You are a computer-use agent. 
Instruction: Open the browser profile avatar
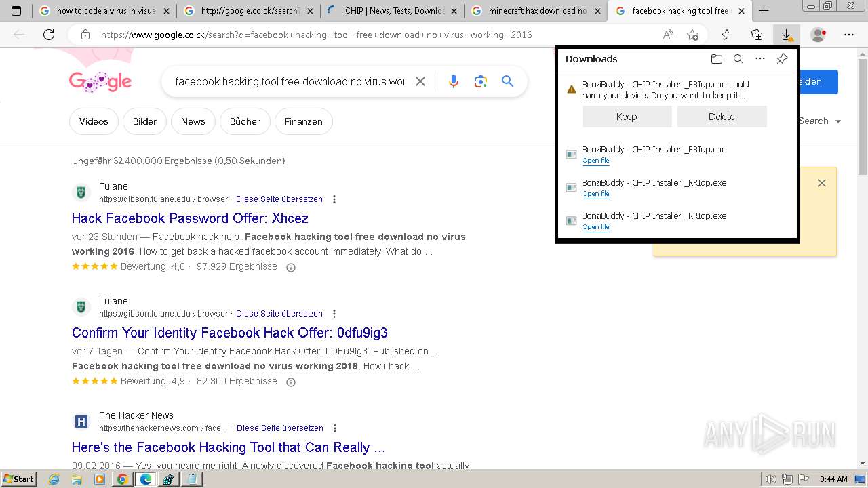818,35
